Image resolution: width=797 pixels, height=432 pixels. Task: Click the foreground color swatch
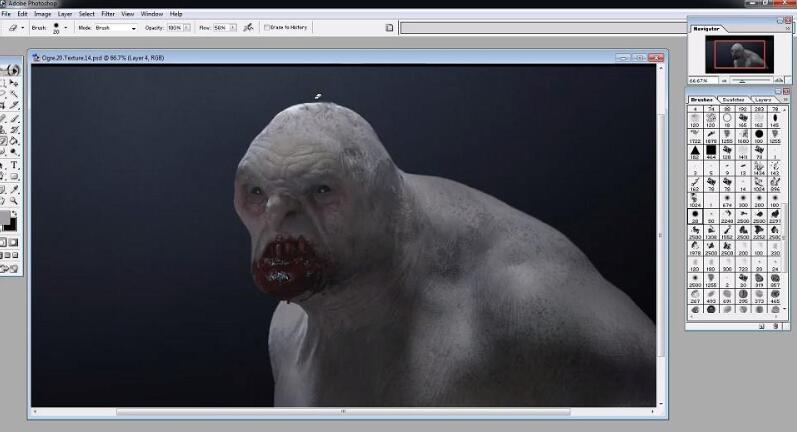coord(4,219)
